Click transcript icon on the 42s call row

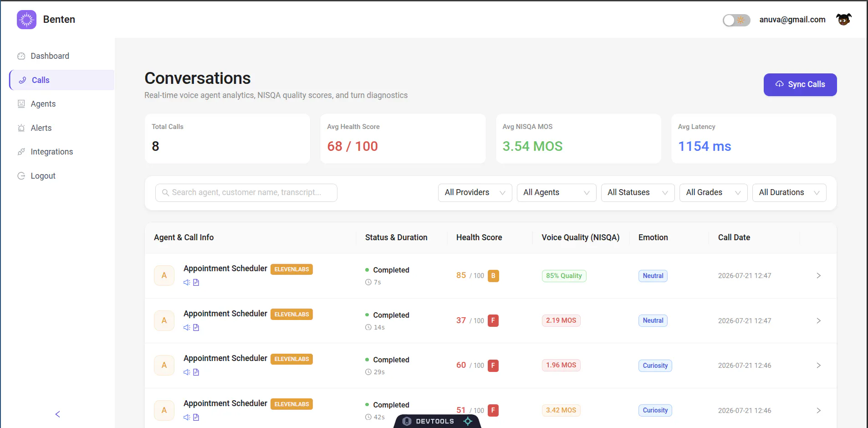pyautogui.click(x=196, y=418)
